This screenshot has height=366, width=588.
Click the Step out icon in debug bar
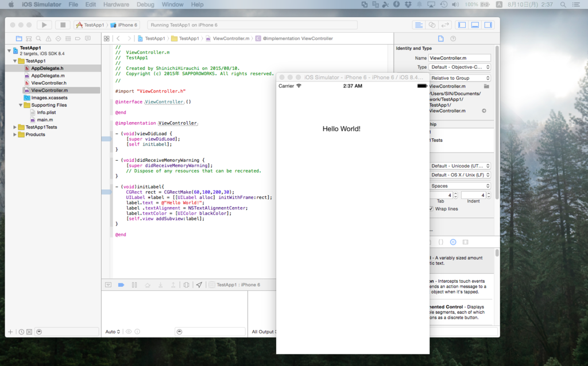pyautogui.click(x=173, y=285)
